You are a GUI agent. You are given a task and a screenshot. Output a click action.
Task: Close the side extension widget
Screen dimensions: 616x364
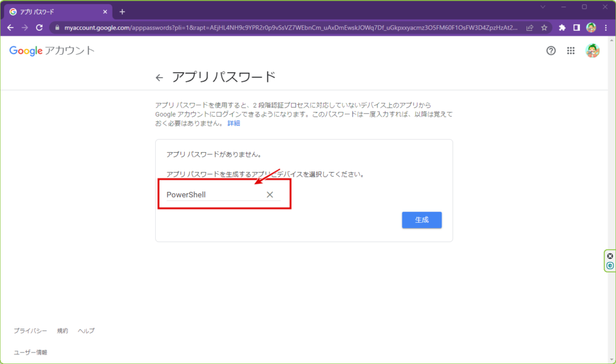610,256
